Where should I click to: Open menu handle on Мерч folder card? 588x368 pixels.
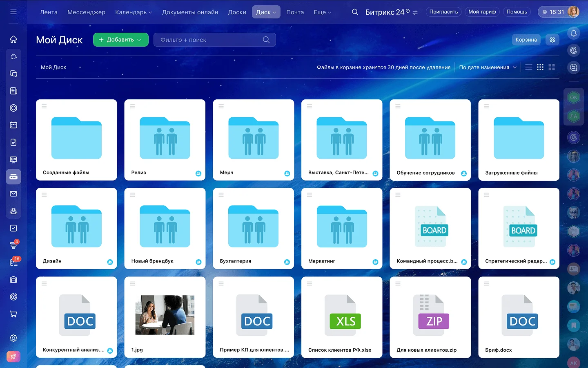coord(221,106)
